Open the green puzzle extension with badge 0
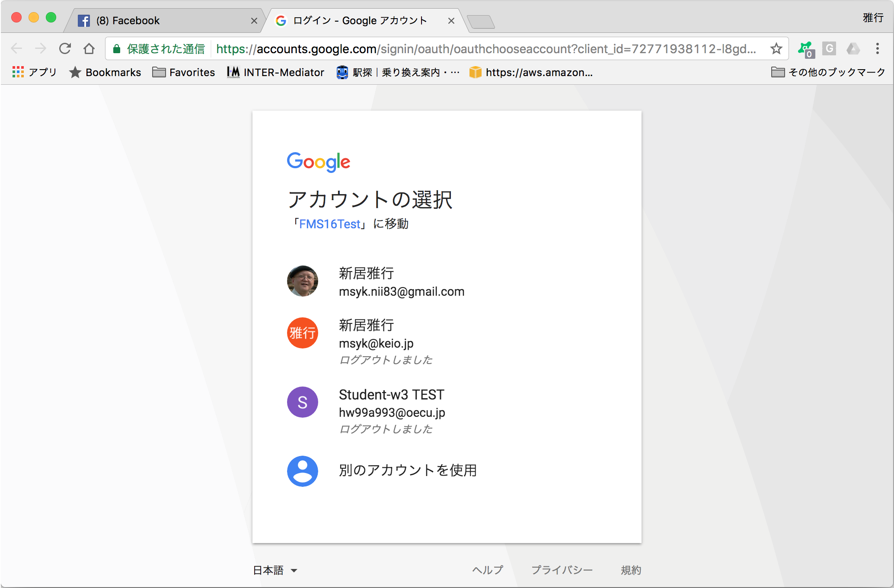Screen dimensions: 894x588 (x=806, y=49)
